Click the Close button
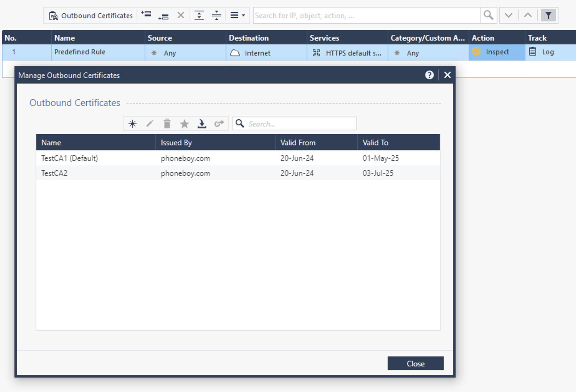 415,364
